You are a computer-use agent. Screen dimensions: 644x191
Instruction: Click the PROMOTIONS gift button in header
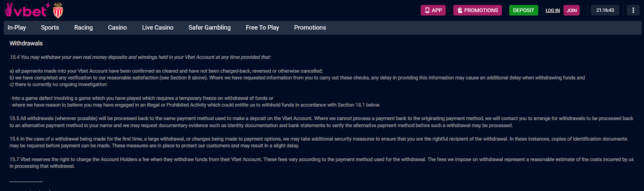tap(477, 10)
